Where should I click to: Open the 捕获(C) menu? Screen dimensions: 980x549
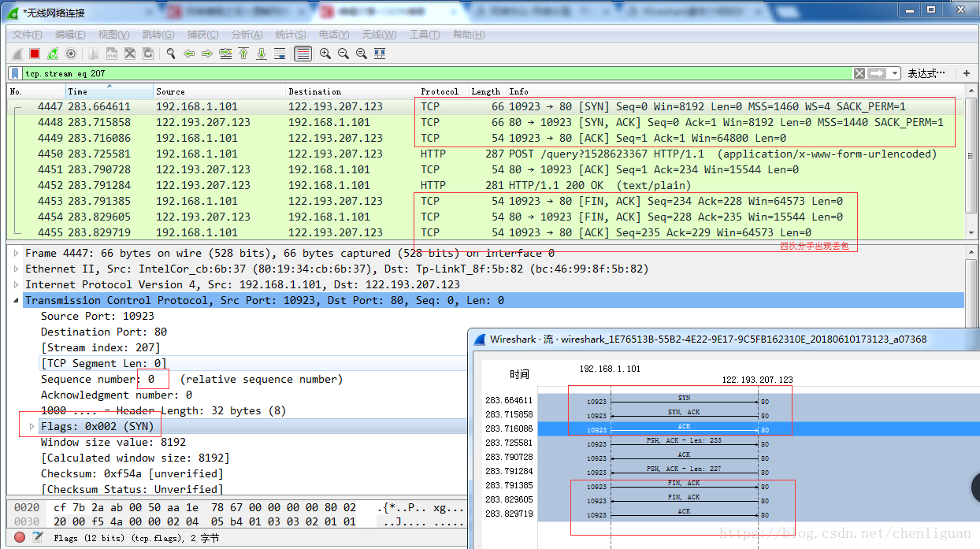pyautogui.click(x=202, y=35)
